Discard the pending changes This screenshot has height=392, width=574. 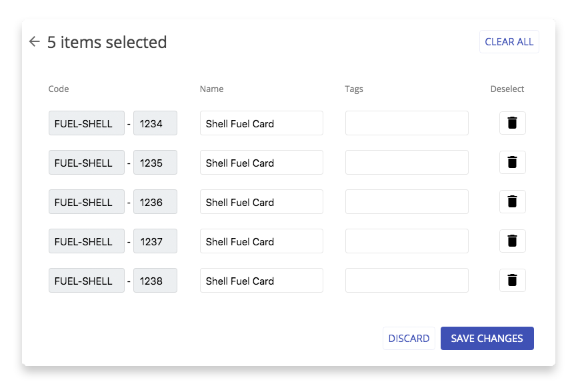(409, 338)
